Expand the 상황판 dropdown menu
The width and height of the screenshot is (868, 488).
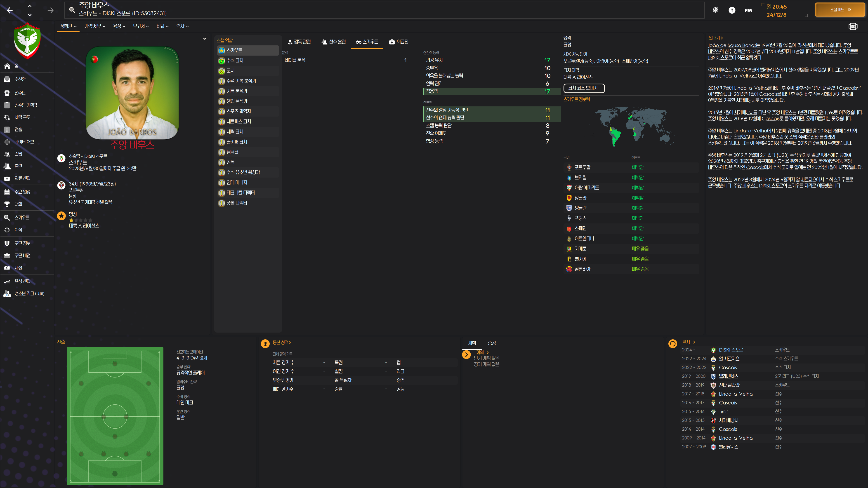click(x=68, y=26)
